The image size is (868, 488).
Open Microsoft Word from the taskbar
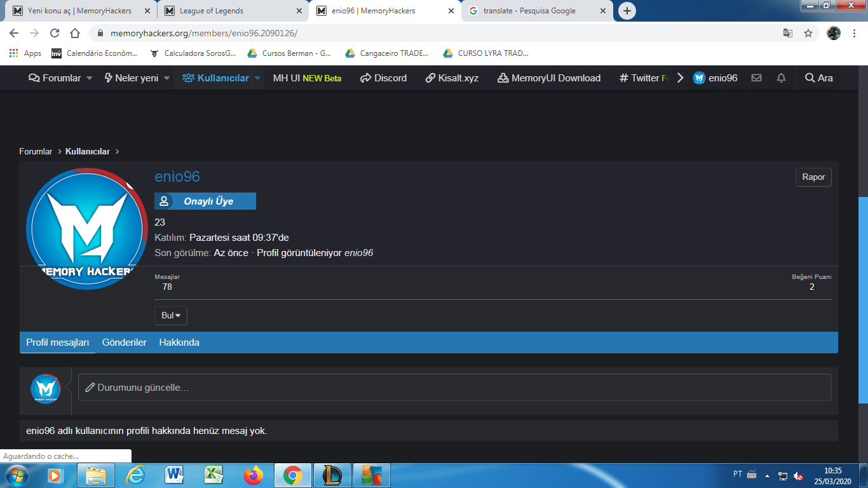[x=173, y=475]
